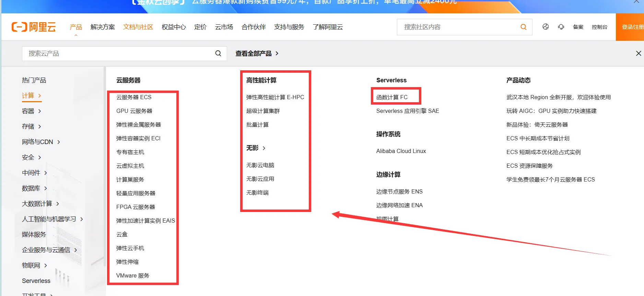Open 超级计算集群 product link
Image resolution: width=644 pixels, height=296 pixels.
tap(263, 111)
